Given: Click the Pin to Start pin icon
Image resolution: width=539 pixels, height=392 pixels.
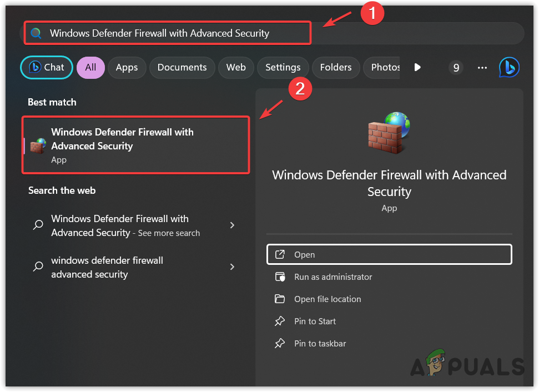Looking at the screenshot, I should point(280,321).
